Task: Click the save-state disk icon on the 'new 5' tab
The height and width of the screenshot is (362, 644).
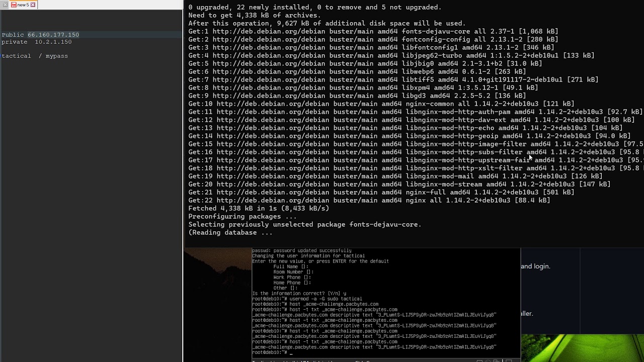Action: coord(14,5)
